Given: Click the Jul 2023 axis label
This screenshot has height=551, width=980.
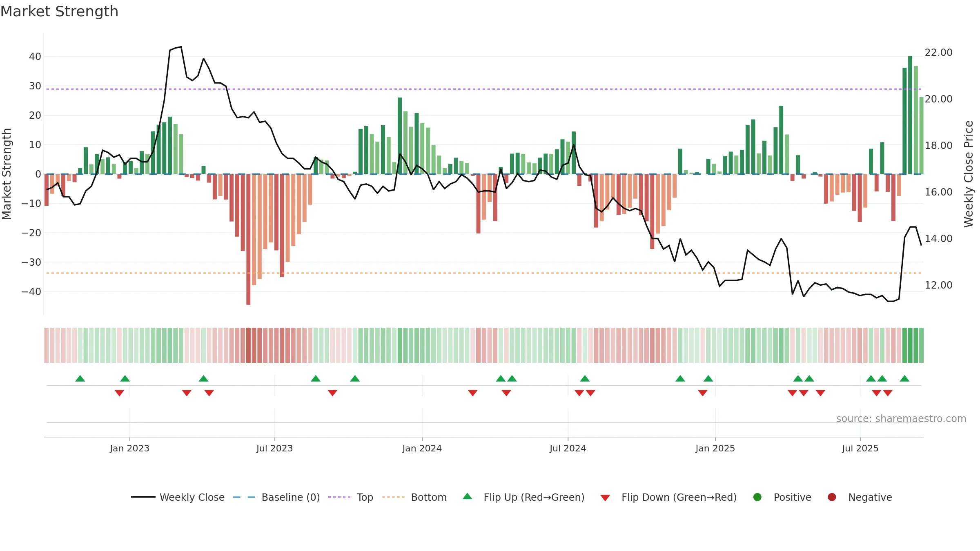Looking at the screenshot, I should pos(274,449).
